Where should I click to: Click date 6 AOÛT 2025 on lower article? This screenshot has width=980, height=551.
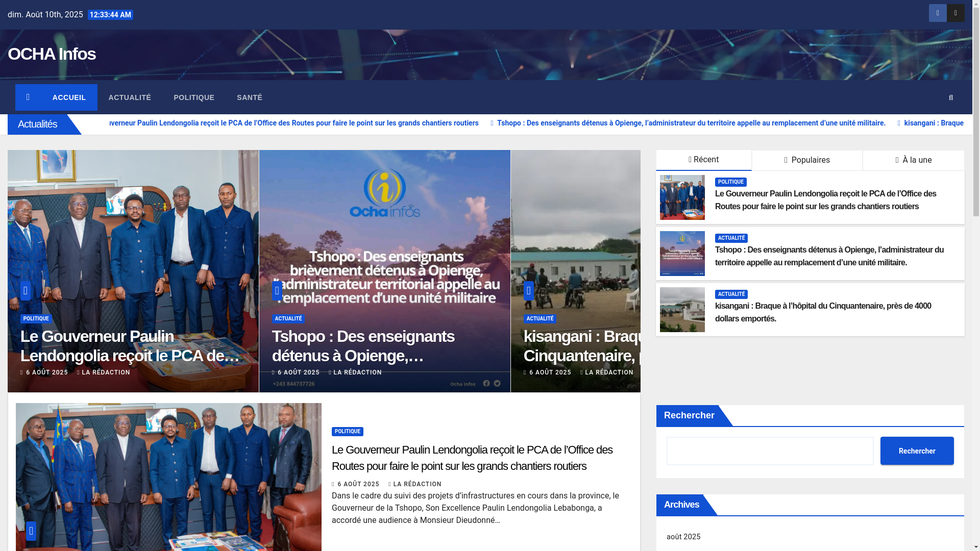pyautogui.click(x=358, y=485)
